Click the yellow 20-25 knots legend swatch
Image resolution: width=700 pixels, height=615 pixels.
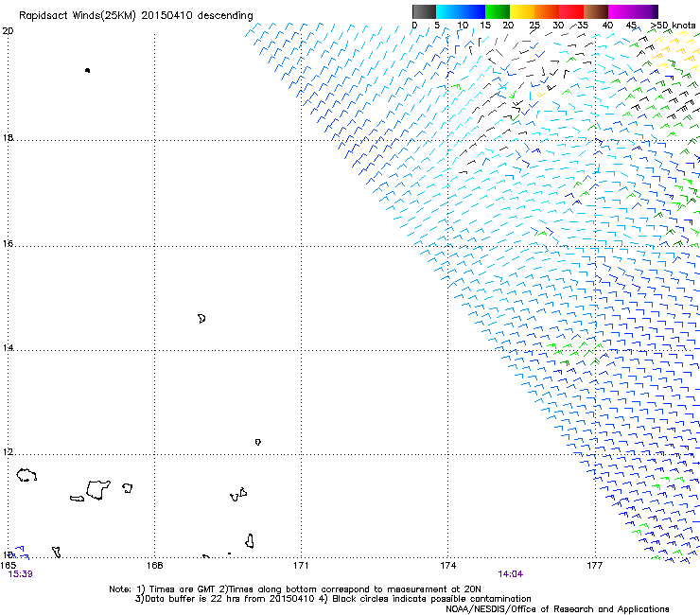point(522,11)
